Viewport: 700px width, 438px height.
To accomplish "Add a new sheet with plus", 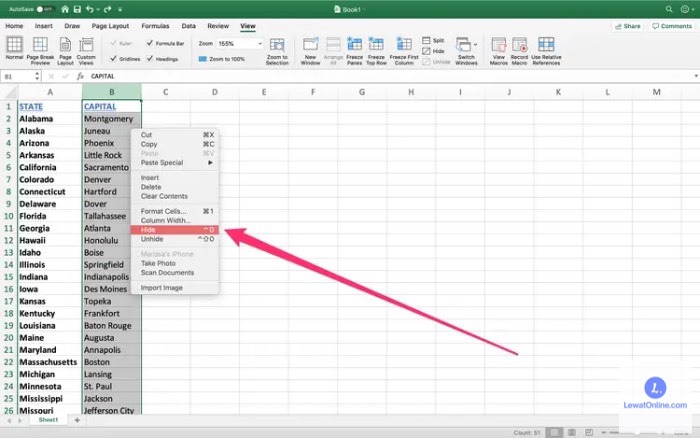I will 77,420.
